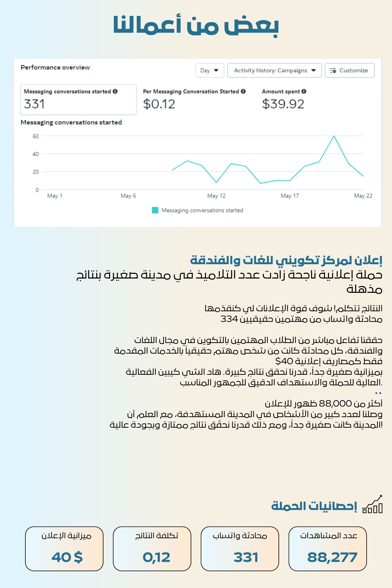
Task: Open the Day granularity dropdown
Action: 210,71
